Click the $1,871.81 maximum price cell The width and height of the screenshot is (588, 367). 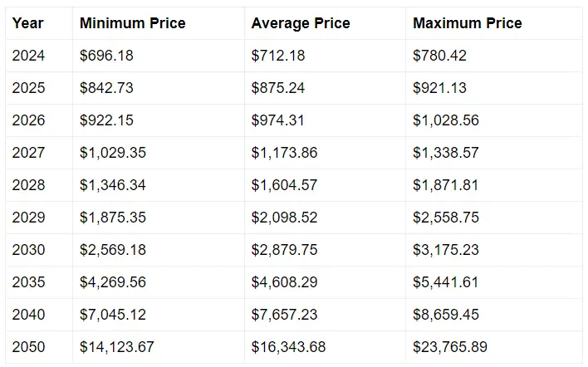tap(446, 185)
